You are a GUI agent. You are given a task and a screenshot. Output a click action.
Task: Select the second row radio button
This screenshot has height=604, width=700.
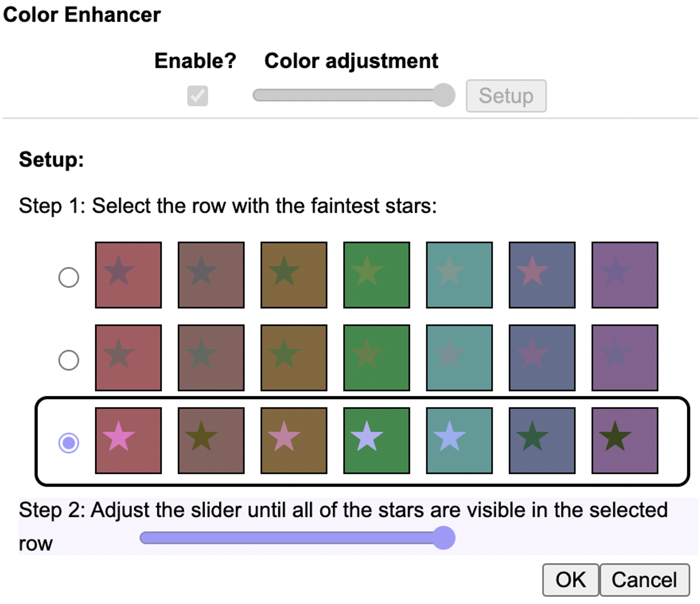68,360
